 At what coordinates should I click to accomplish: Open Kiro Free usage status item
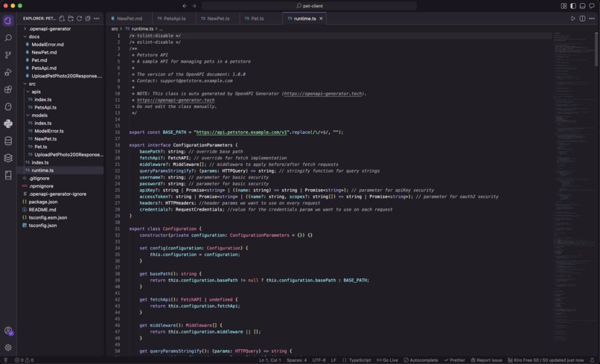coord(546,360)
